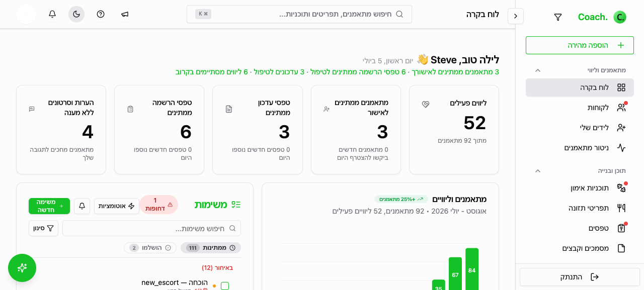The height and width of the screenshot is (290, 644).
Task: Open ניטור מתאמנים in sidebar
Action: coord(580,148)
